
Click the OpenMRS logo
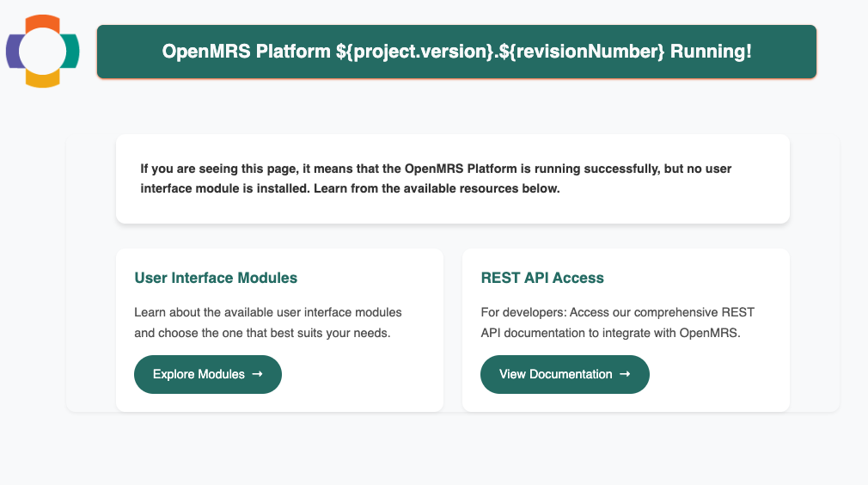point(43,52)
